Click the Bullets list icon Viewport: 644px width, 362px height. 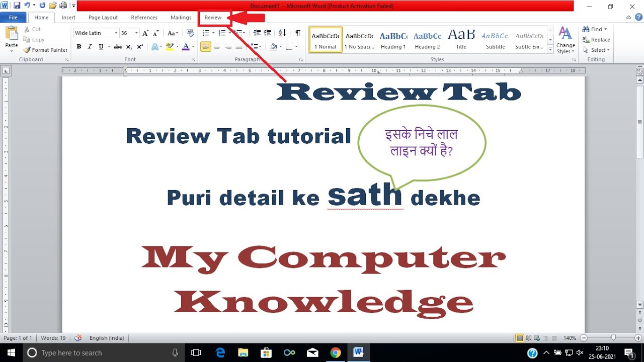click(206, 33)
